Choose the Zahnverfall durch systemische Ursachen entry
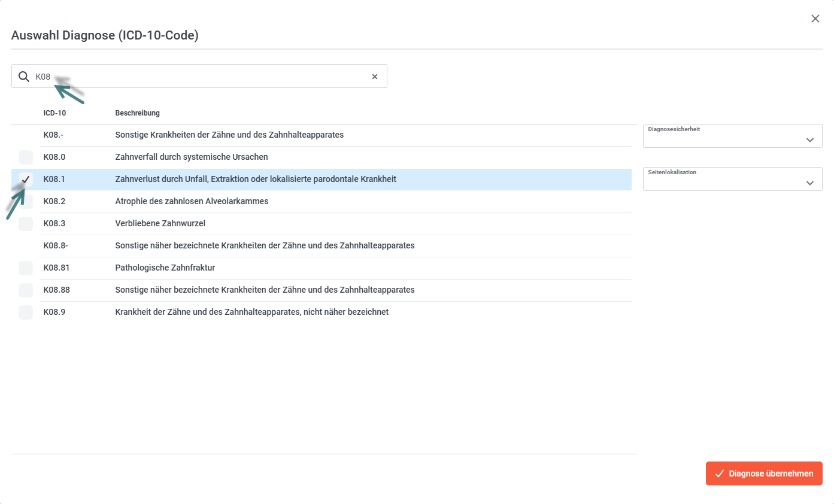 192,157
